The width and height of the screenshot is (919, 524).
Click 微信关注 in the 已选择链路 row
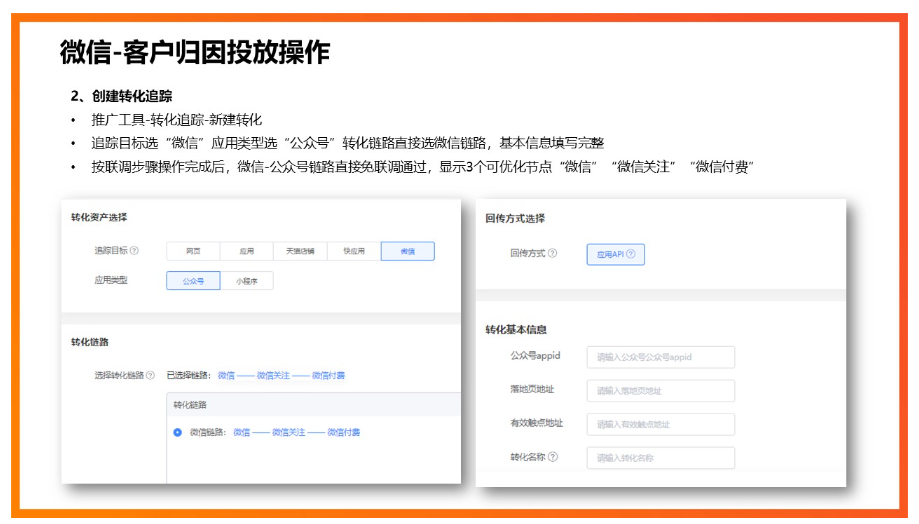click(x=273, y=375)
